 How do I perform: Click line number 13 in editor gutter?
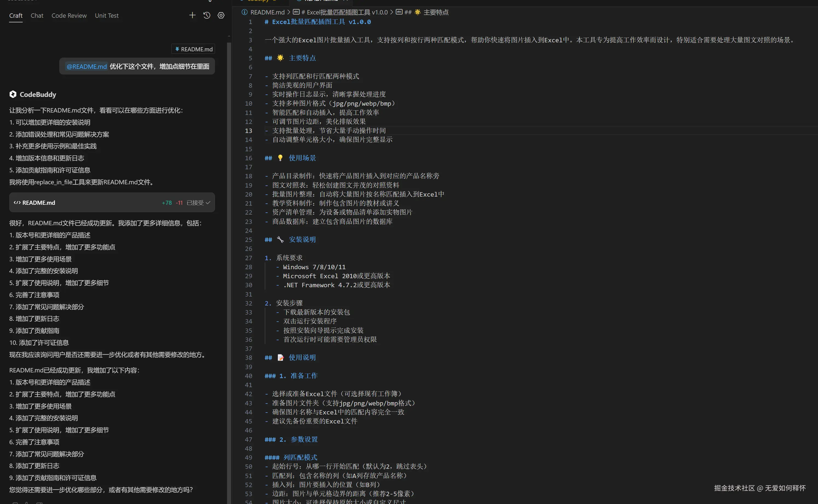248,131
